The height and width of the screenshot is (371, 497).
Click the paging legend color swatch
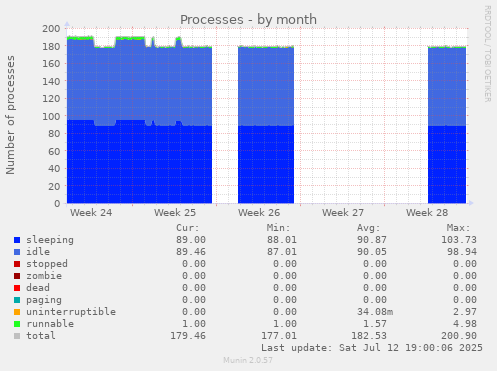[17, 300]
